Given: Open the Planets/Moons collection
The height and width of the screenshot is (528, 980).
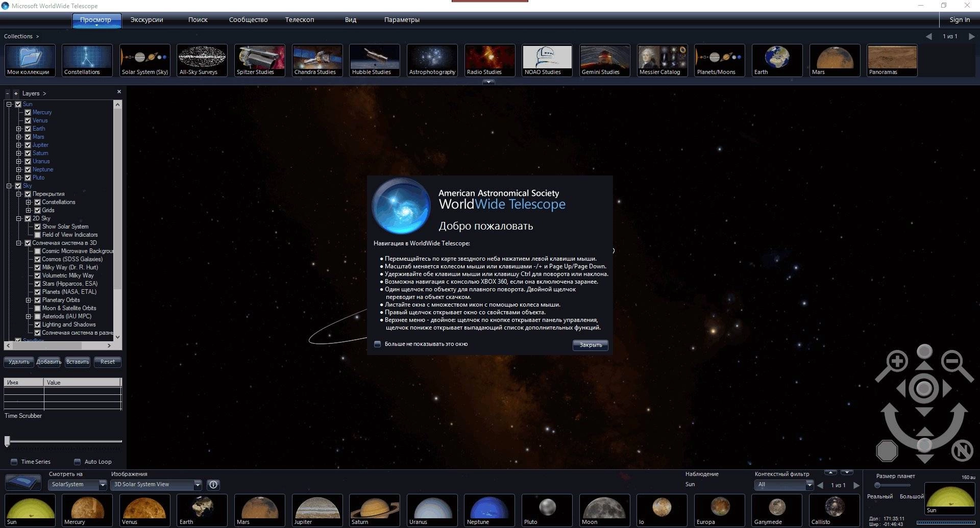Looking at the screenshot, I should 720,60.
